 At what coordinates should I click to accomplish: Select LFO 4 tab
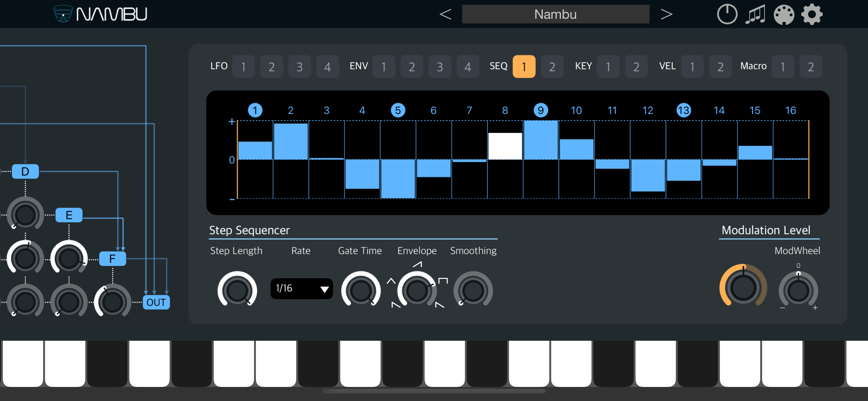pos(327,67)
